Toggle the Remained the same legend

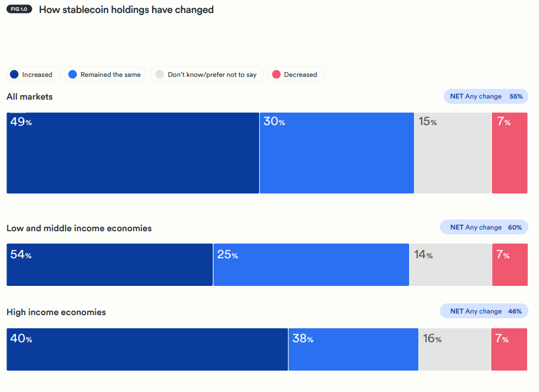(x=105, y=75)
